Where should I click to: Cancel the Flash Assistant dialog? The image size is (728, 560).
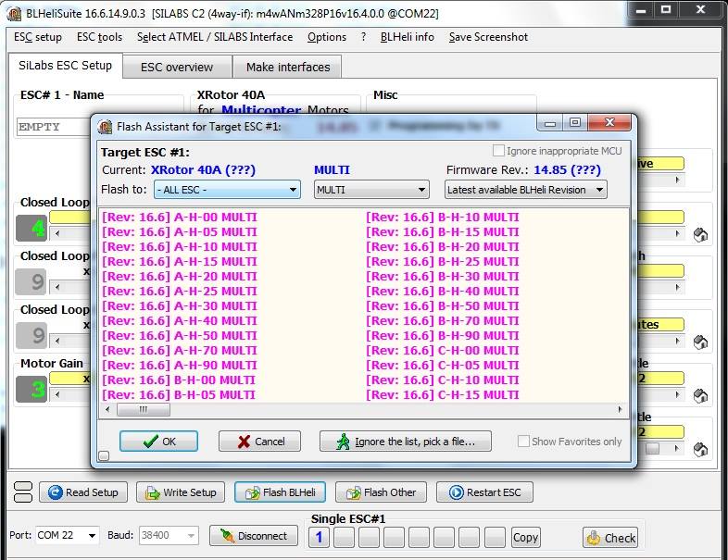(259, 442)
